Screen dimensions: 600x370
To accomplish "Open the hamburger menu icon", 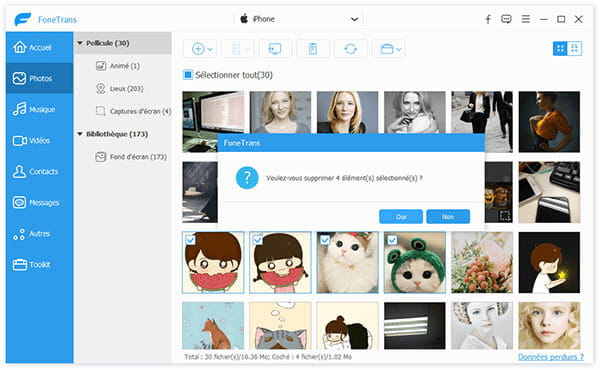I will [x=526, y=19].
